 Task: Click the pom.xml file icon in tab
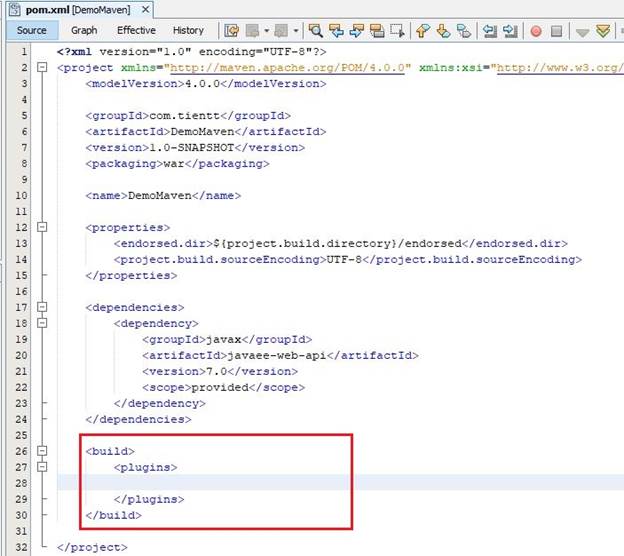tap(14, 10)
